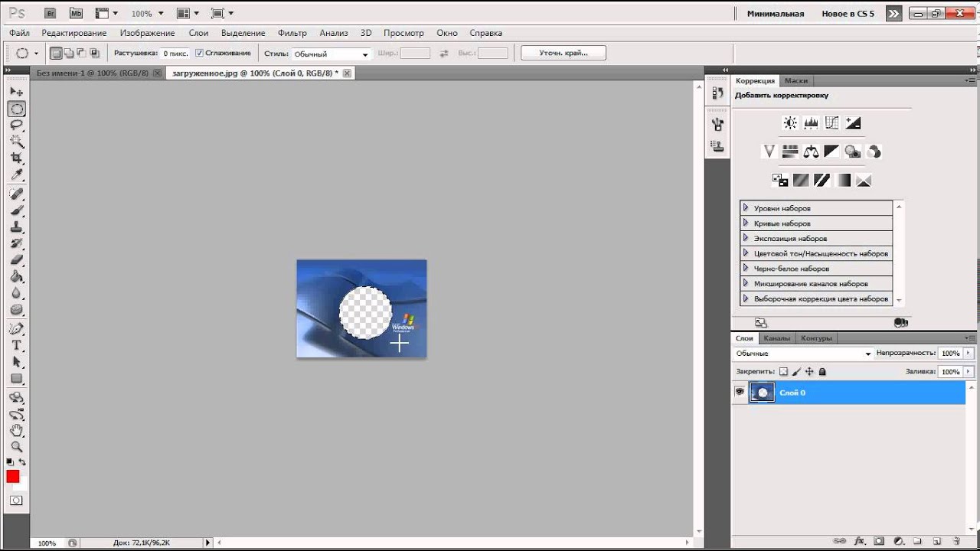Select the Eyedropper tool
This screenshot has width=980, height=551.
pos(16,175)
